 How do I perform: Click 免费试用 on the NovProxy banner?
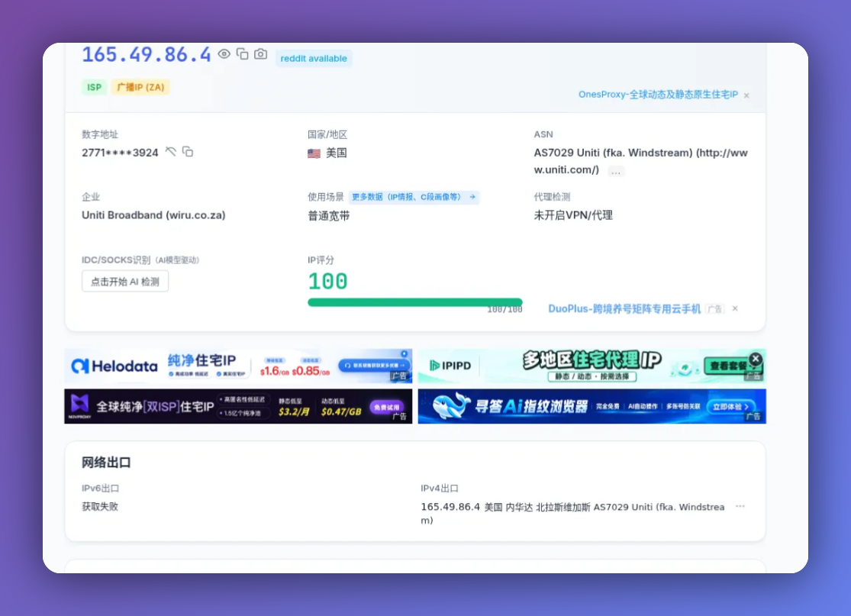pos(386,407)
